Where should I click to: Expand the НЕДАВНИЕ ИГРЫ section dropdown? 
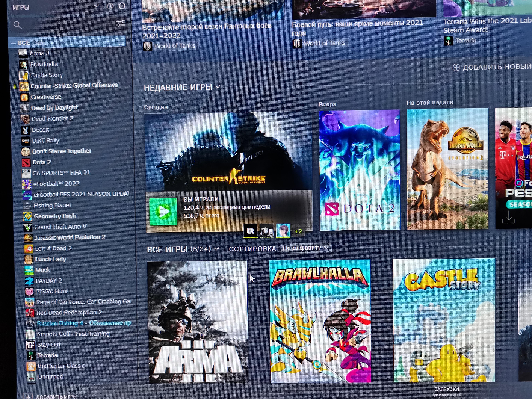[218, 87]
